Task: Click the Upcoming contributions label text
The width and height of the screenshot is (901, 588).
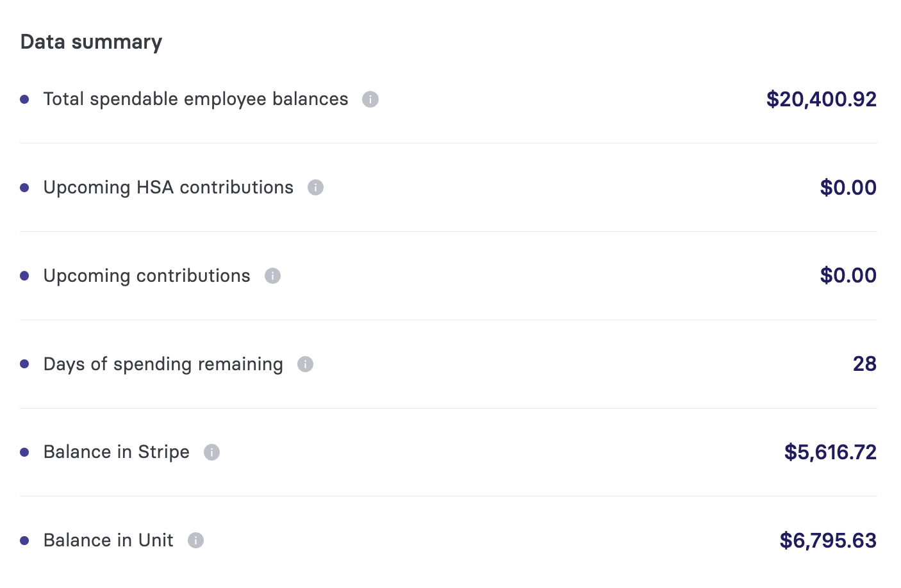Action: tap(147, 276)
